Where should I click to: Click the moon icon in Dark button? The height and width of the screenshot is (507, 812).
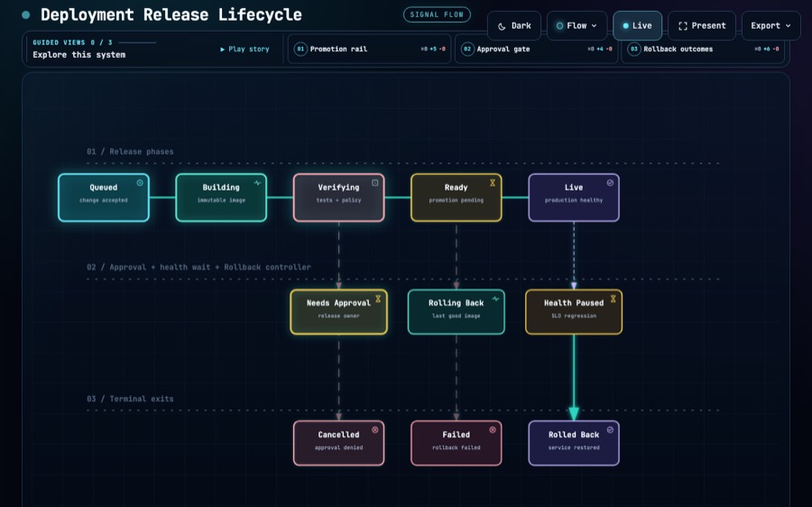click(502, 26)
